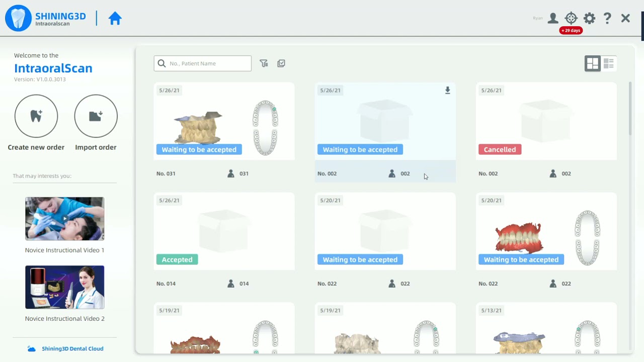Open the settings gear icon
This screenshot has width=644, height=362.
589,19
